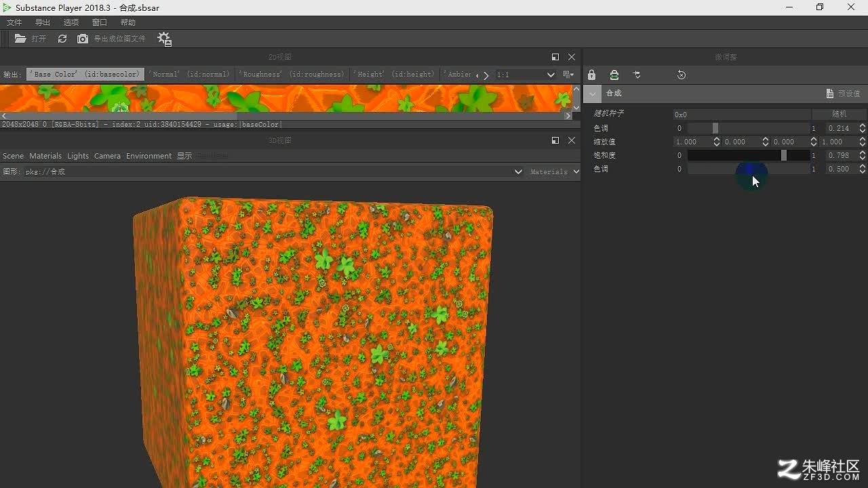Open the 1:1 zoom dropdown
868x488 pixels.
coord(526,75)
